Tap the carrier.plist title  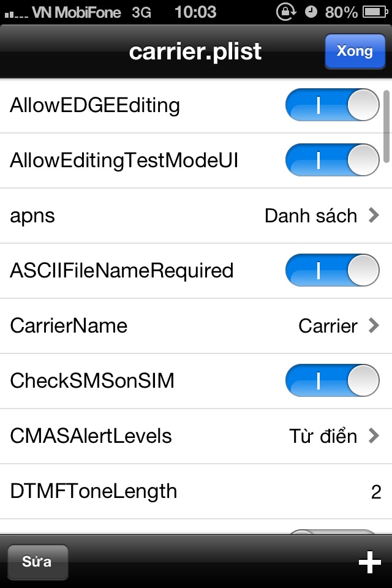coord(195,51)
